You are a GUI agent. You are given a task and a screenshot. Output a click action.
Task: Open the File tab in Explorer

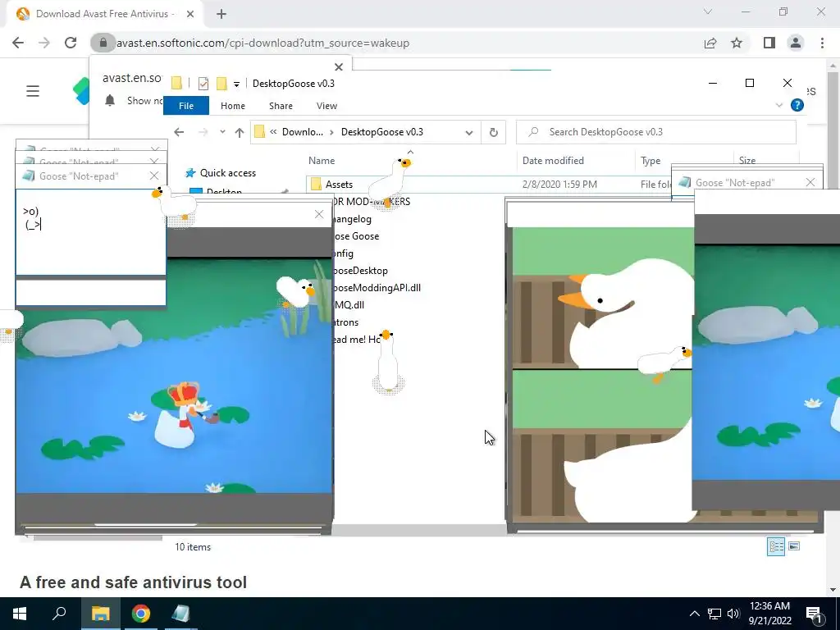point(186,106)
